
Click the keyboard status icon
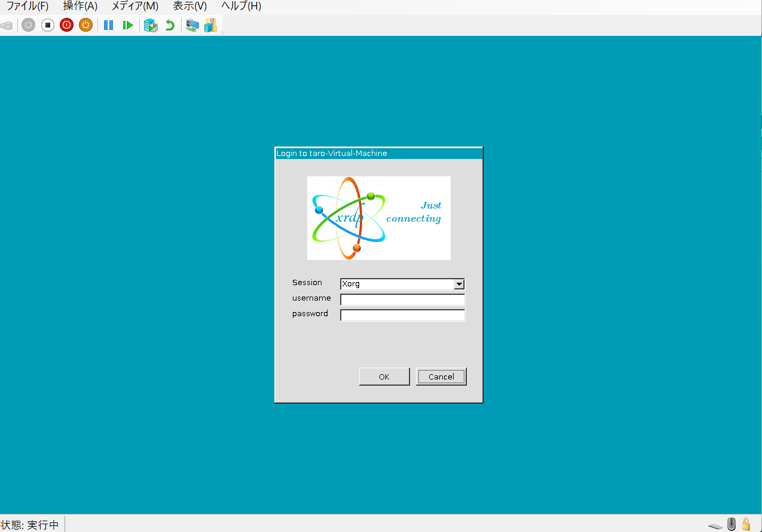715,524
